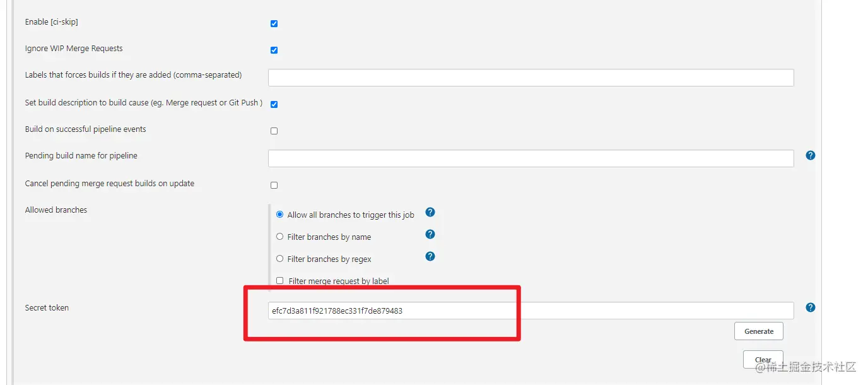Click Cancel pending merge request builds label
The image size is (868, 385).
(x=110, y=184)
